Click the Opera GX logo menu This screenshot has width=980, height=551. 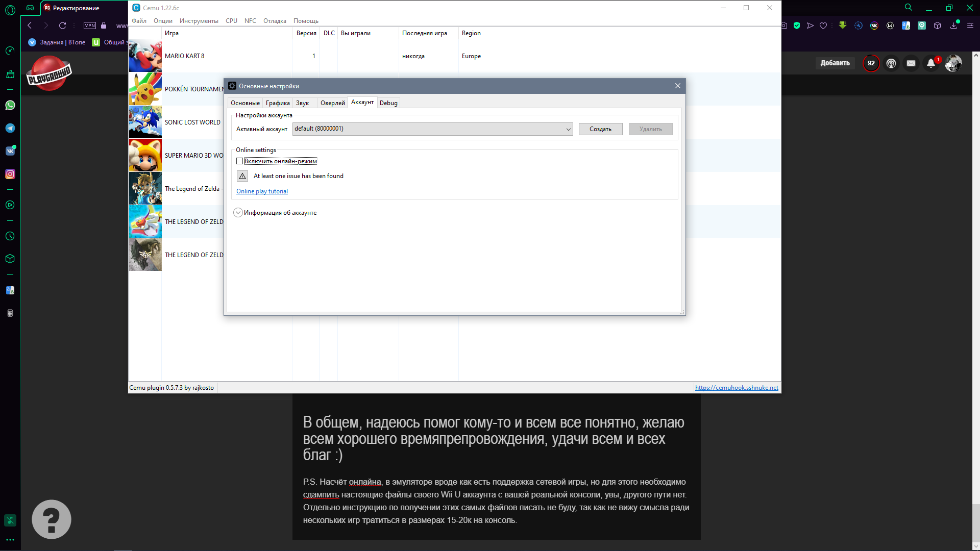pos(10,9)
